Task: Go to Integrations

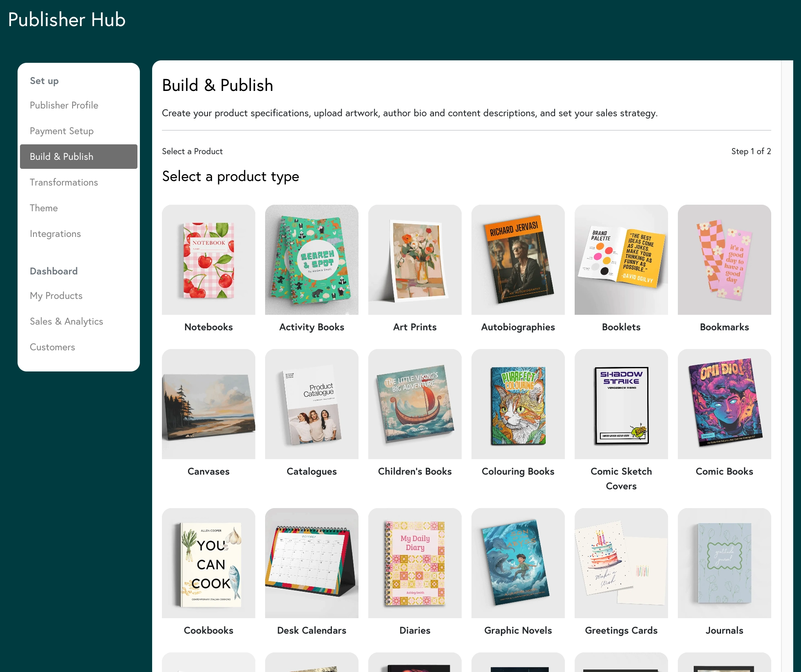Action: coord(55,234)
